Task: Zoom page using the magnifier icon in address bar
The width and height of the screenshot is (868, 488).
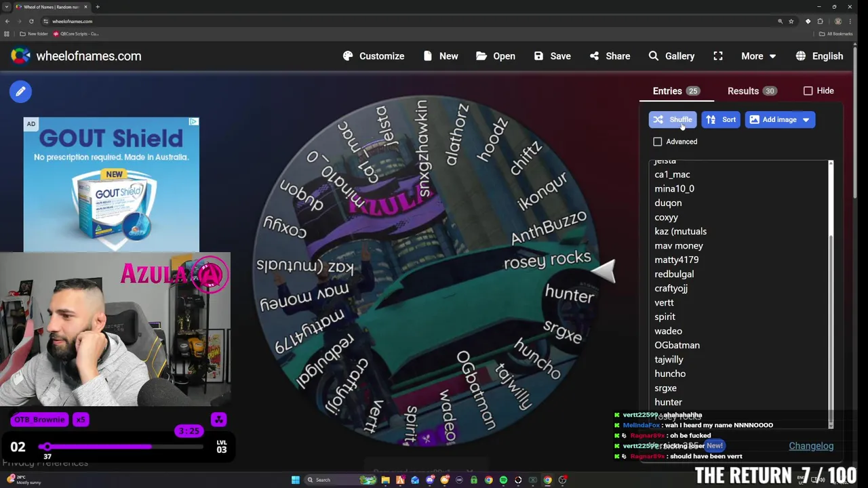Action: click(x=780, y=21)
